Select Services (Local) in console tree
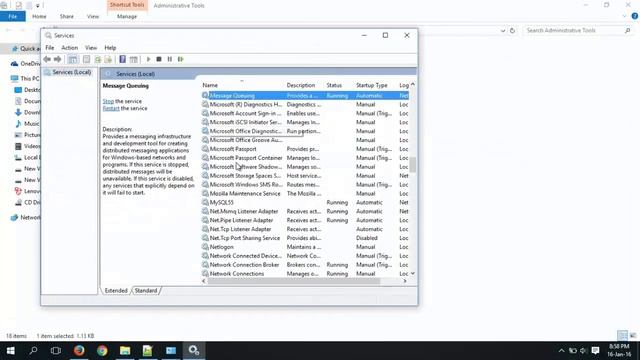This screenshot has width=640, height=360. pyautogui.click(x=71, y=72)
